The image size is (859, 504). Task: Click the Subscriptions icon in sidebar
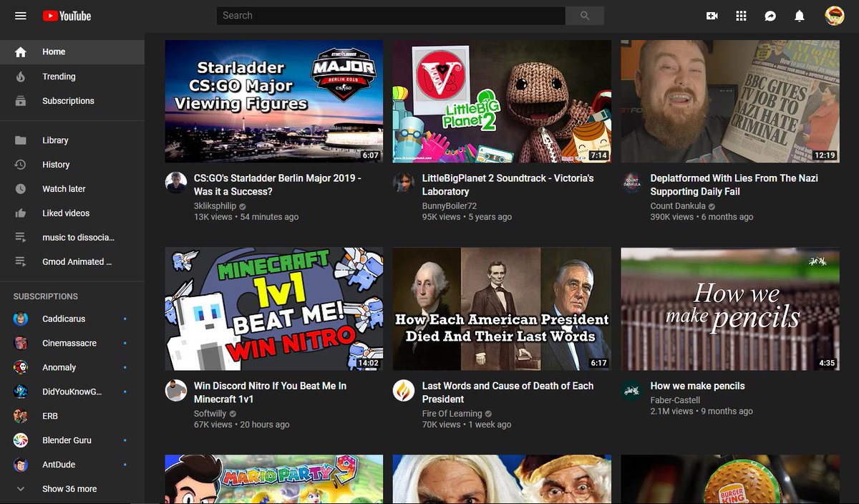pos(21,101)
